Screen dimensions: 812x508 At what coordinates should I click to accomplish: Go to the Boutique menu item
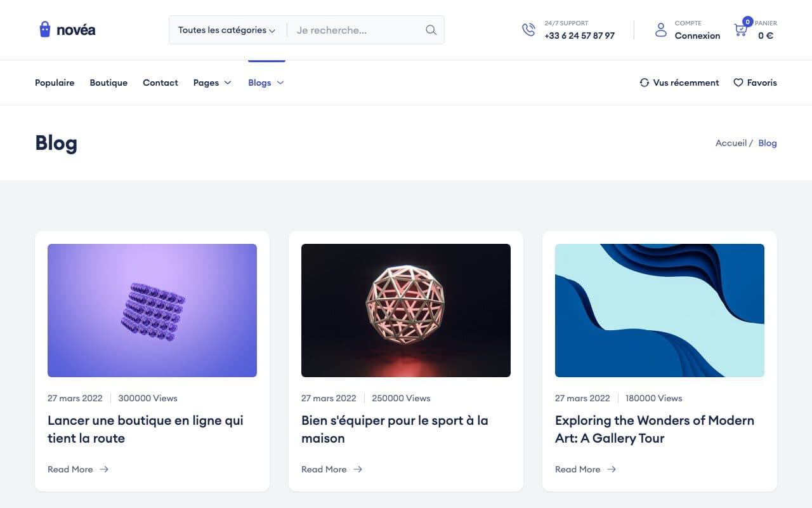108,83
